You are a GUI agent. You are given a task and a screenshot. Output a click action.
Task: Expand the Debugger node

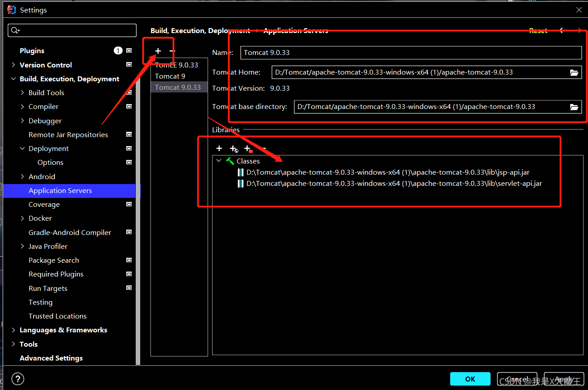pyautogui.click(x=22, y=121)
